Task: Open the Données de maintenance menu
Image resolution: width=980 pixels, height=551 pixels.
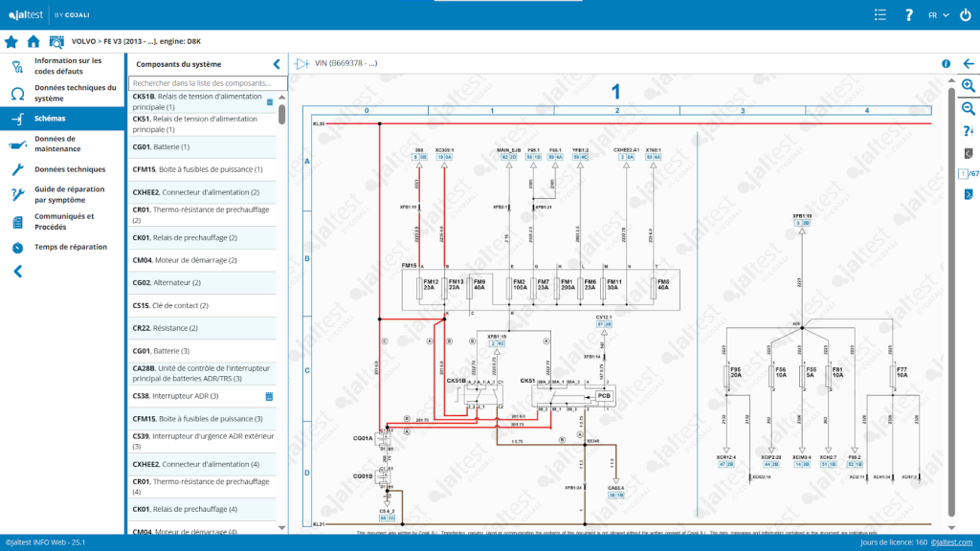Action: click(x=62, y=143)
